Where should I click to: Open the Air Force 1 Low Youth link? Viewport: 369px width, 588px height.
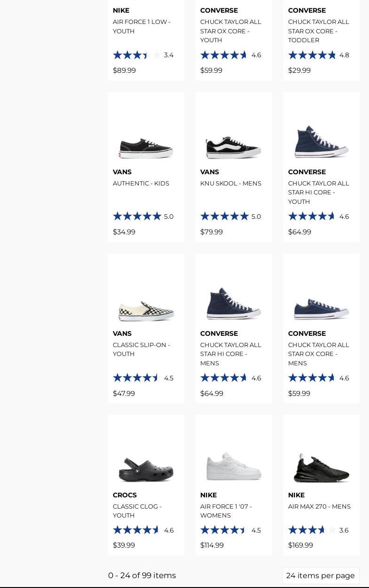141,26
